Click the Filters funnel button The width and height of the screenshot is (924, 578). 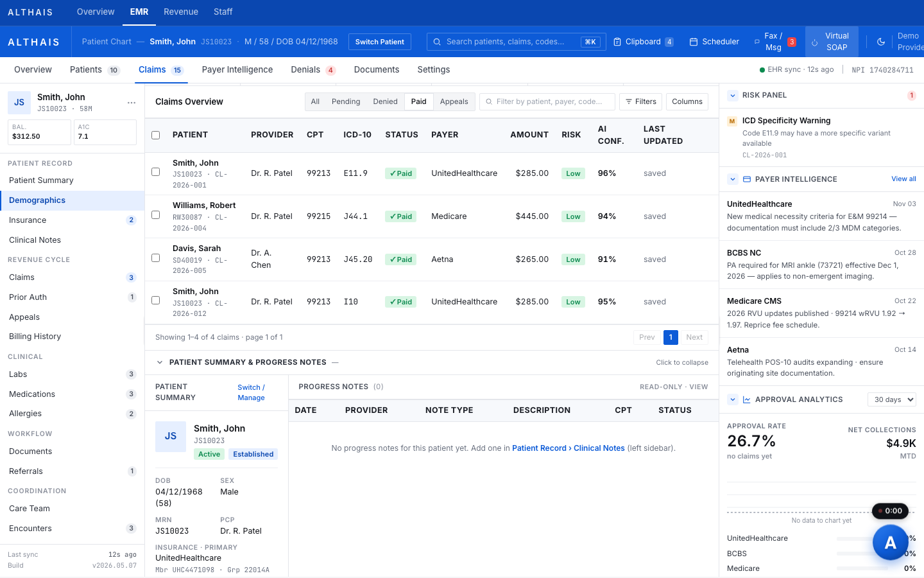click(x=641, y=101)
